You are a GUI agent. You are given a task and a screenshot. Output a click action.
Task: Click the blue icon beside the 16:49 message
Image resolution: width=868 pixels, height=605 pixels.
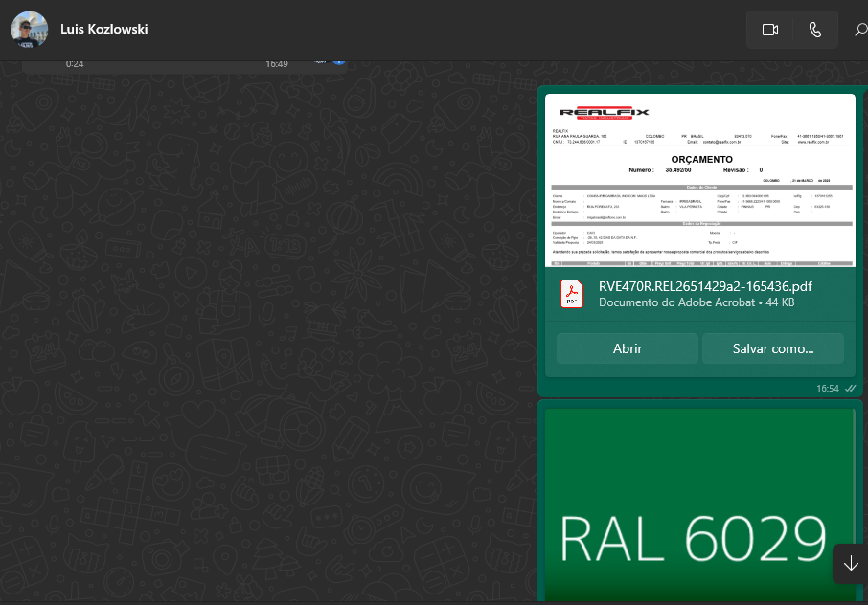(x=337, y=62)
